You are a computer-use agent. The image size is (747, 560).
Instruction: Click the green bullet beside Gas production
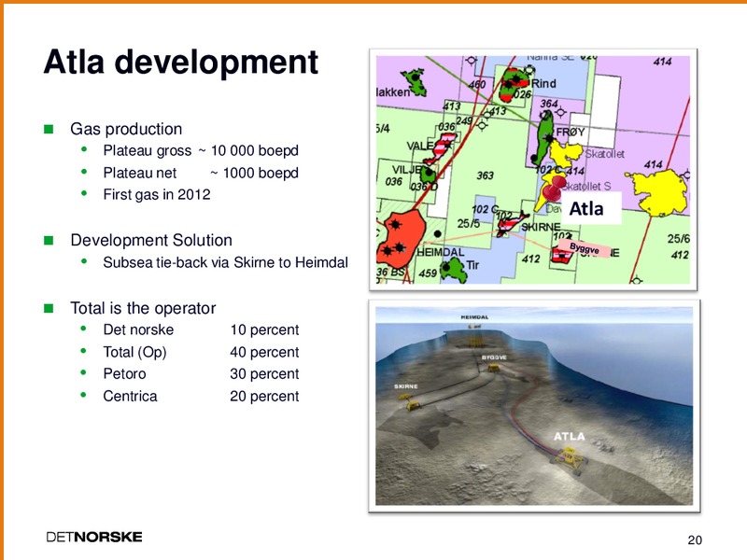pyautogui.click(x=49, y=129)
